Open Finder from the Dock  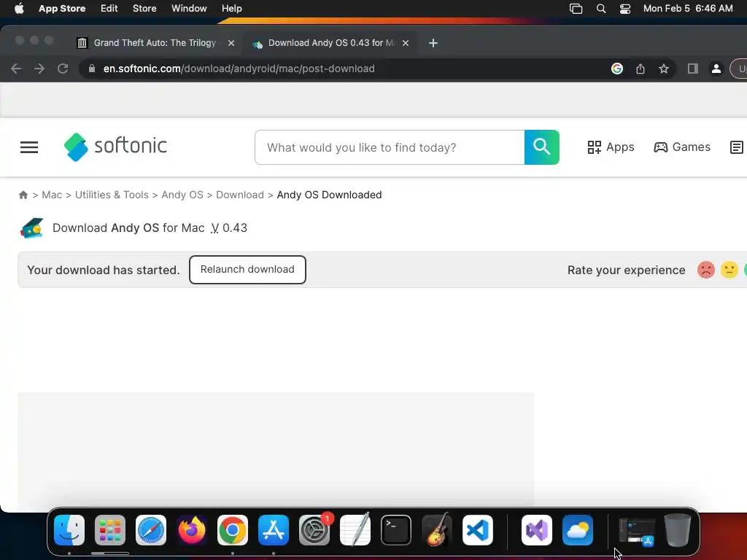pos(69,530)
